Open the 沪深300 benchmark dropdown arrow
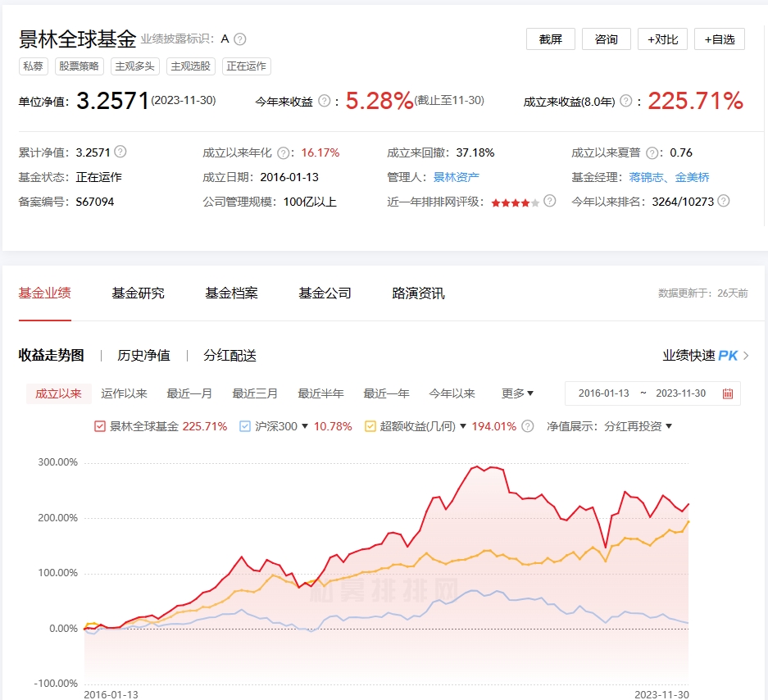768x700 pixels. (305, 426)
